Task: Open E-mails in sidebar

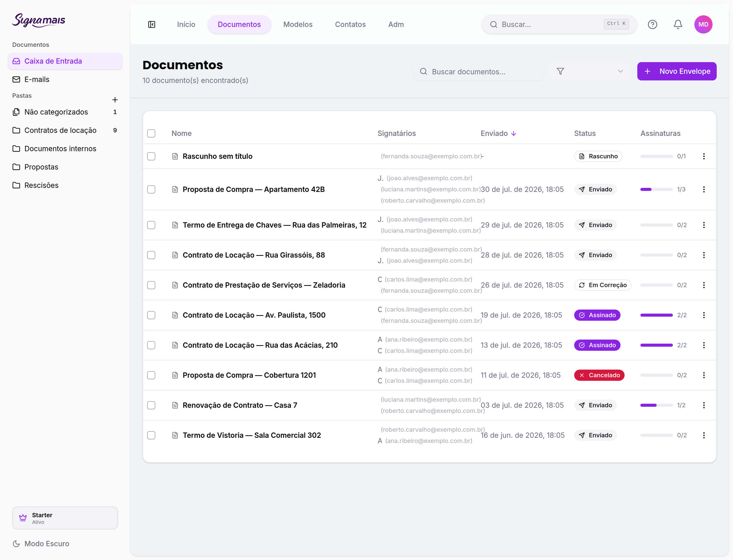Action: [x=65, y=79]
